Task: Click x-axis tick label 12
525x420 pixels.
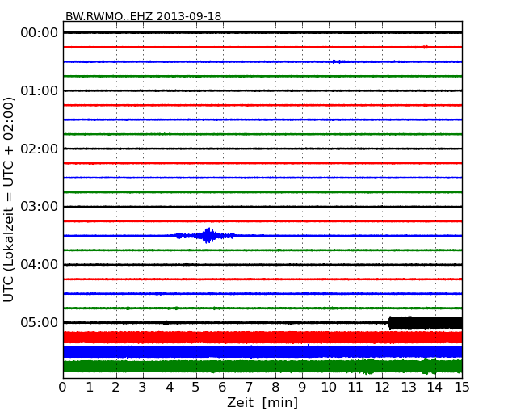Action: tap(382, 388)
